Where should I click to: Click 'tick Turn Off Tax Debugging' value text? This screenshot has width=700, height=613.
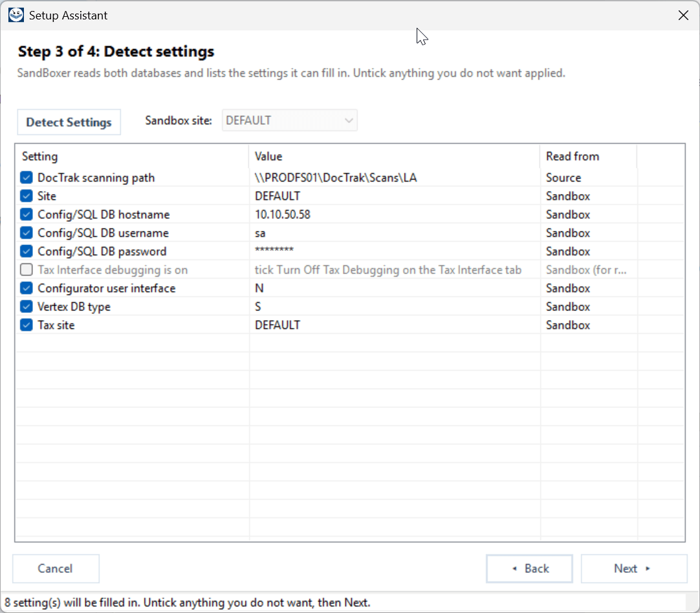[x=388, y=270]
